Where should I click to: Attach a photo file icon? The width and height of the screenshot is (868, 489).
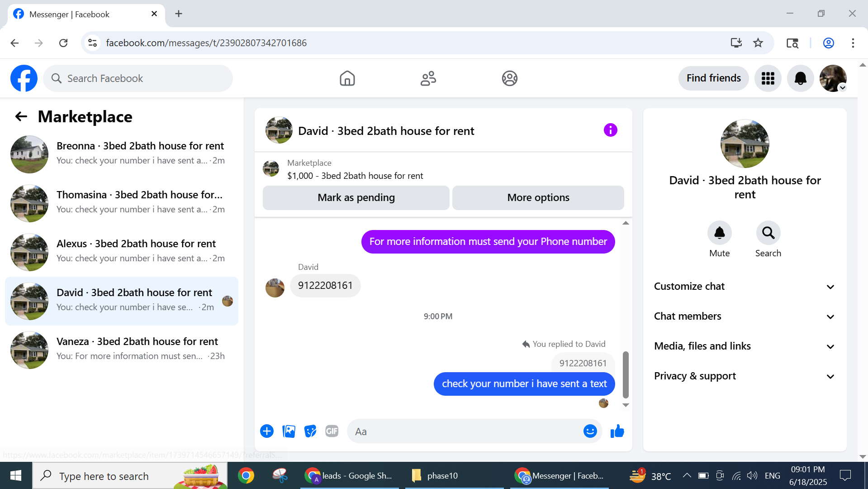[x=289, y=431]
